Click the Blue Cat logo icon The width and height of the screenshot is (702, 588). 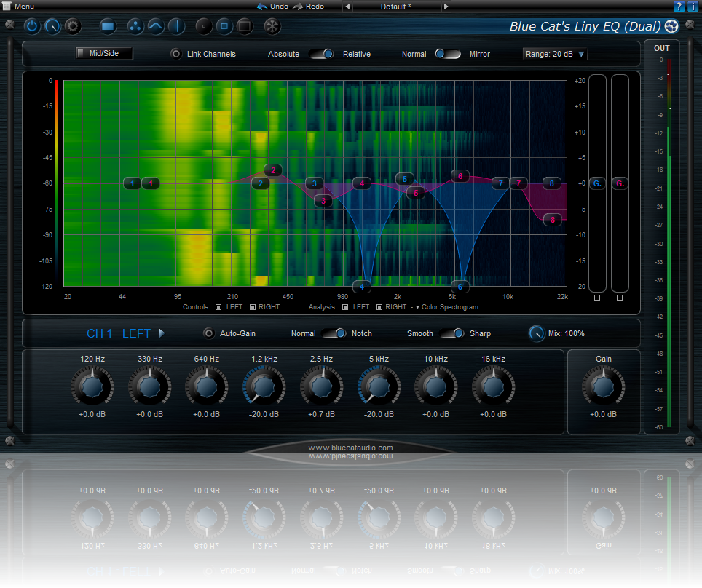click(x=671, y=27)
